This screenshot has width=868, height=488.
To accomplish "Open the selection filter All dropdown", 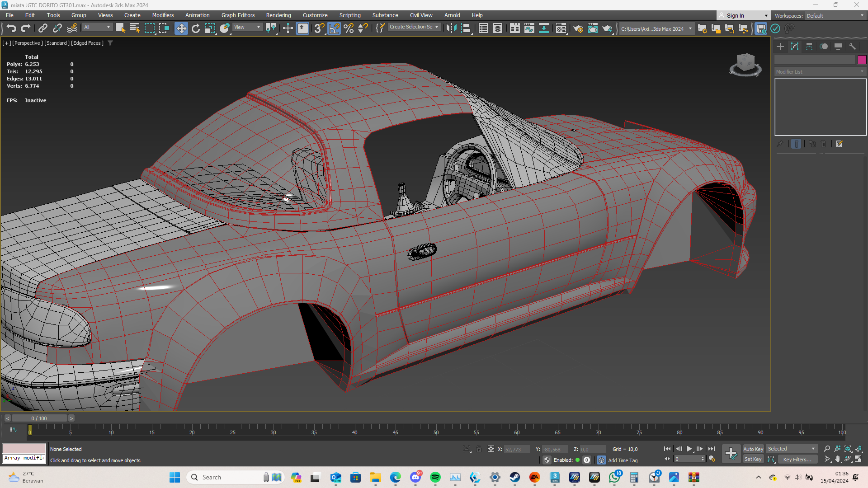I will [97, 27].
